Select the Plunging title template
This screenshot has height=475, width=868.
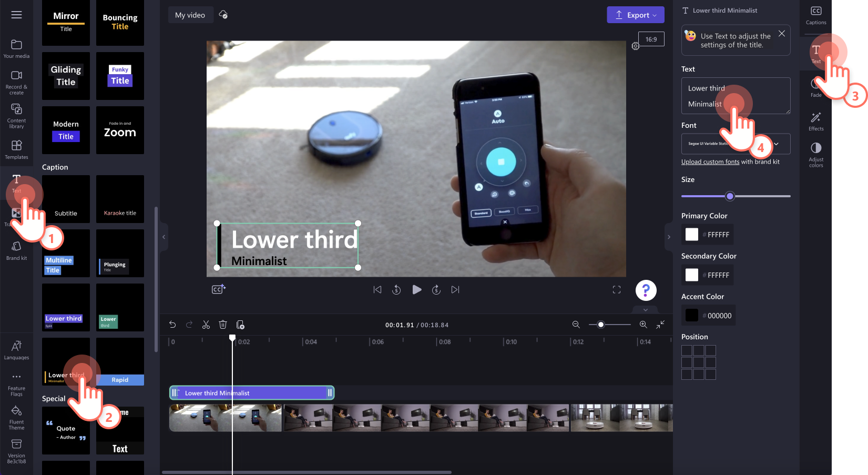120,253
